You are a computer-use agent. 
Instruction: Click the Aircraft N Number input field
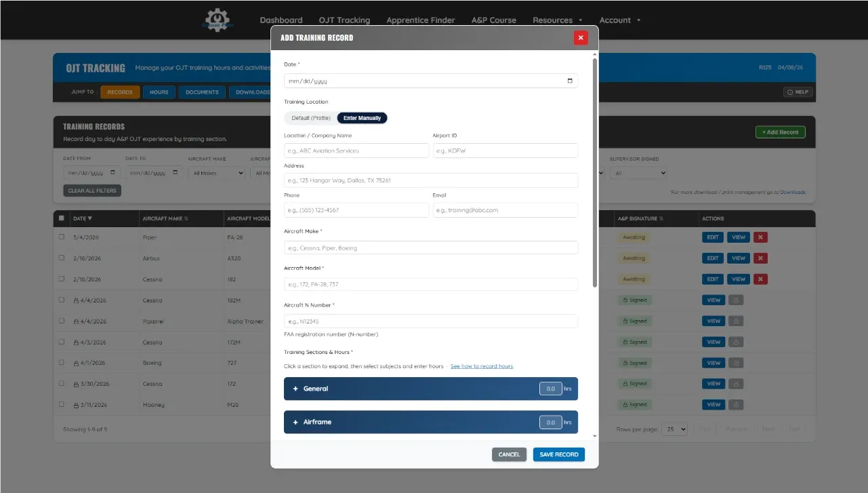(430, 321)
